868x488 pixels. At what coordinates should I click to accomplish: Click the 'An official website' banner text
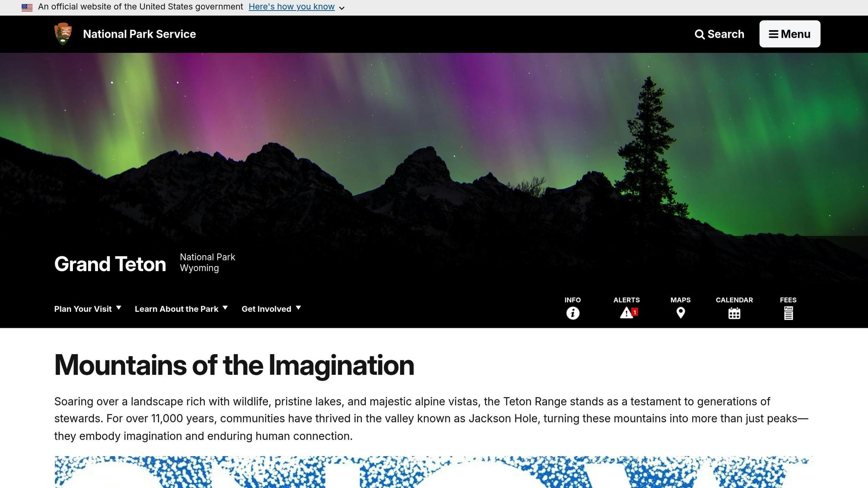pyautogui.click(x=140, y=7)
